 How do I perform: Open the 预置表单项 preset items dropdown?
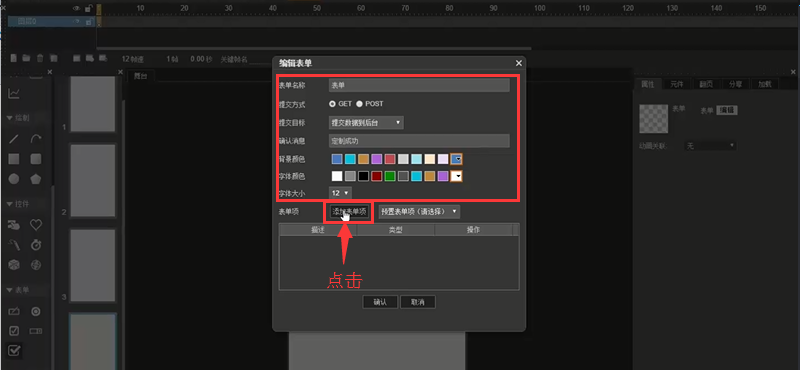point(419,211)
